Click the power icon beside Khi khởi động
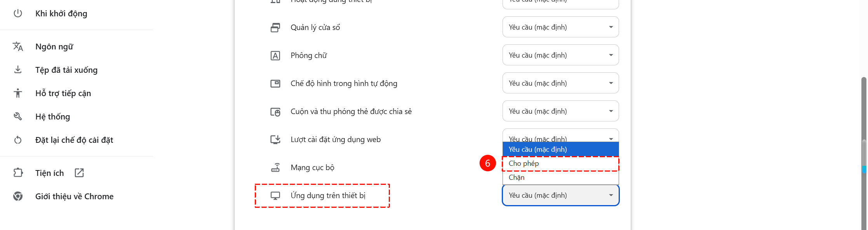Image resolution: width=868 pixels, height=230 pixels. pos(18,14)
